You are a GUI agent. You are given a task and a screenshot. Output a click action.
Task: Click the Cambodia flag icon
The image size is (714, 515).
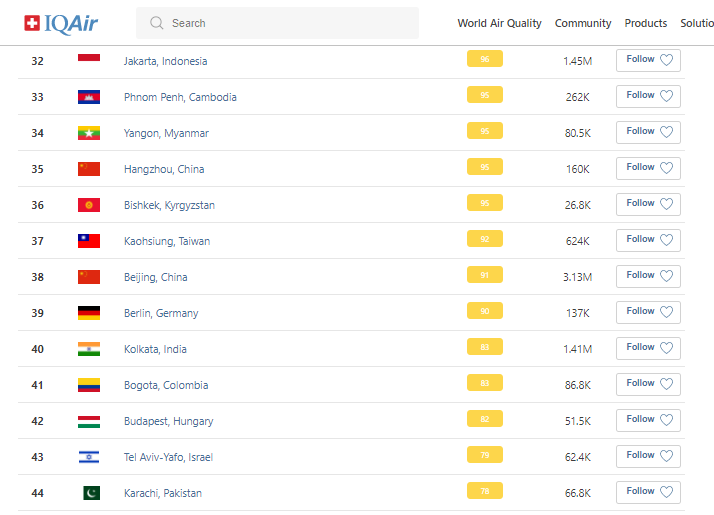coord(89,97)
